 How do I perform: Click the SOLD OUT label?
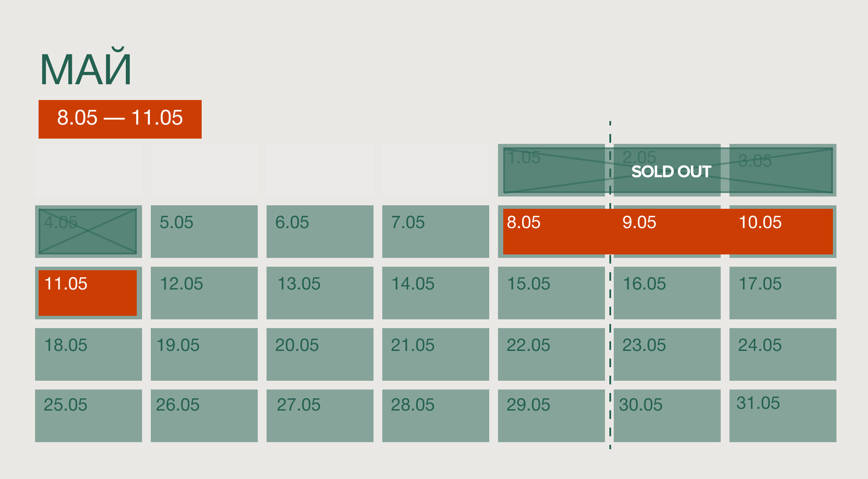671,172
